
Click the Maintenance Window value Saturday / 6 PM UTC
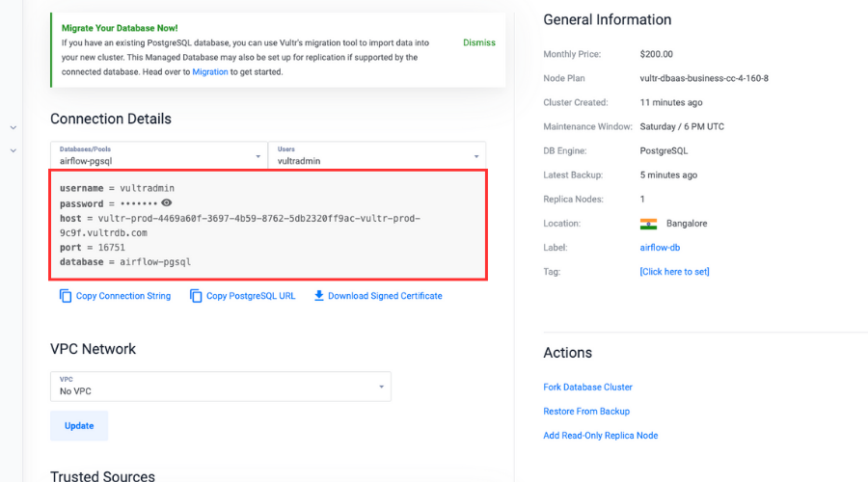tap(682, 126)
